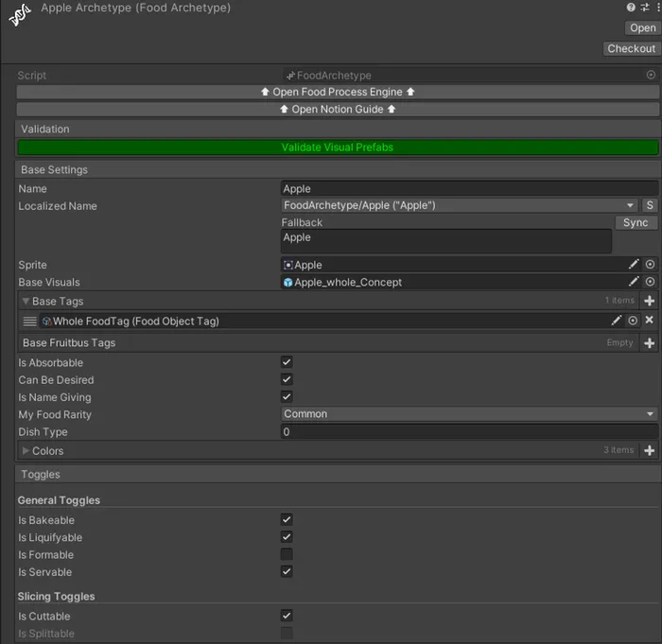Open the Localized Name dropdown
The width and height of the screenshot is (662, 644).
pos(460,205)
